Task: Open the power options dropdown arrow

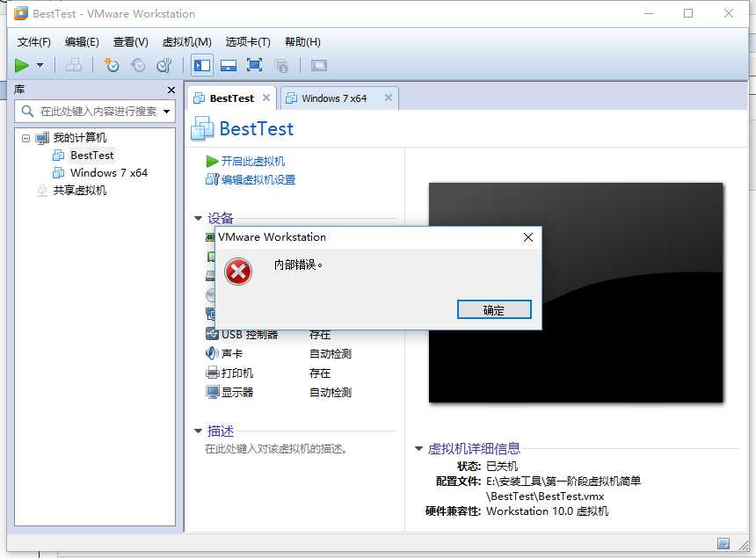Action: coord(40,65)
